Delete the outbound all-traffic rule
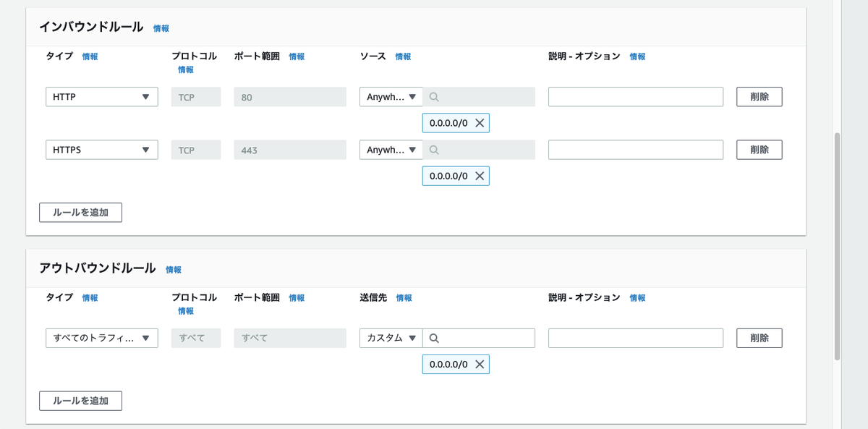This screenshot has width=868, height=429. (759, 338)
